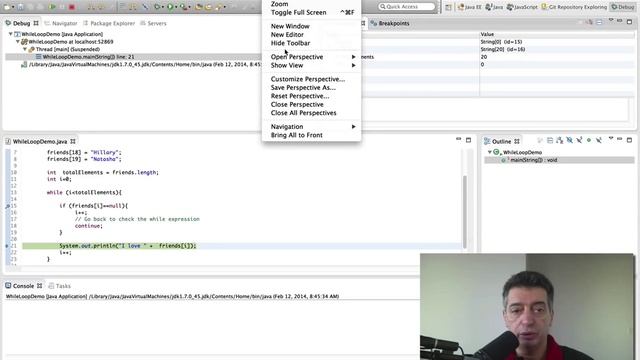
Task: Choose New Window menu item
Action: (x=311, y=26)
